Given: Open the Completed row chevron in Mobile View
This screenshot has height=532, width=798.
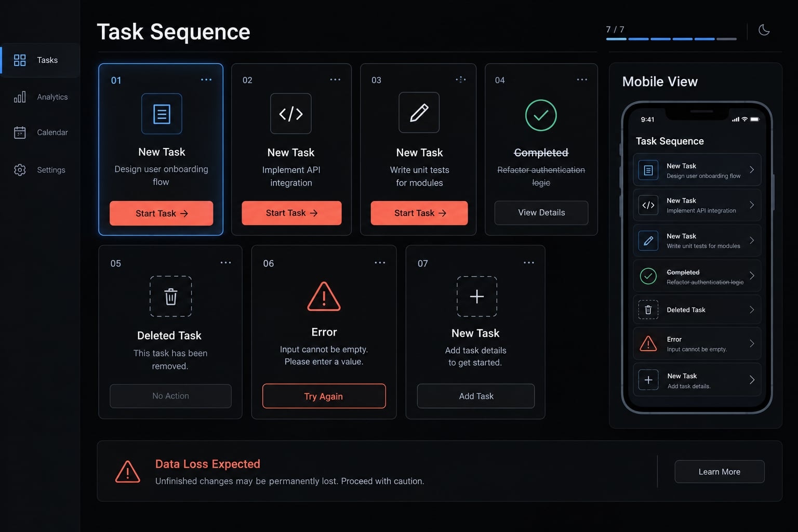Looking at the screenshot, I should click(x=752, y=275).
